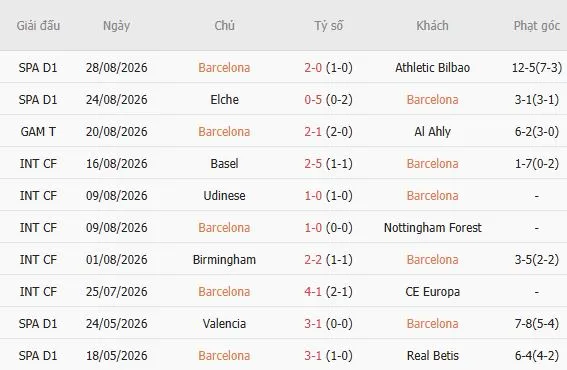Viewport: 567px width, 370px height.
Task: Click the Birmingham team name
Action: 224,260
